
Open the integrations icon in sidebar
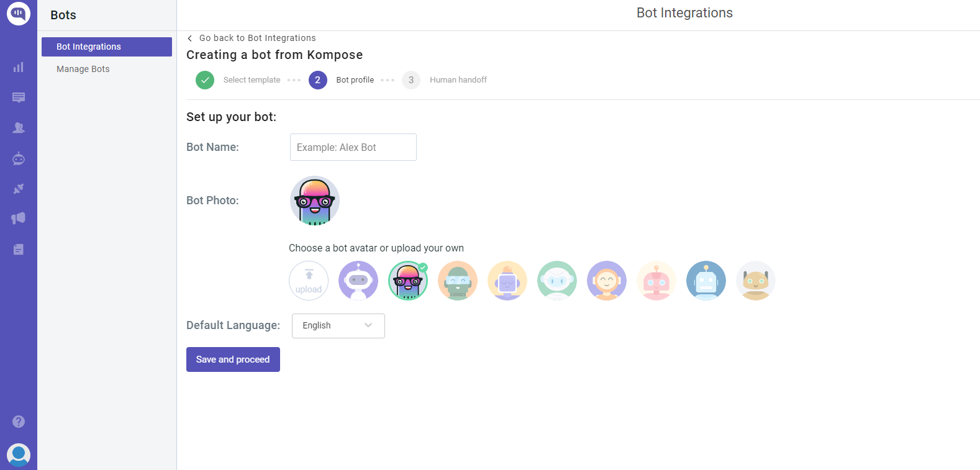click(19, 188)
